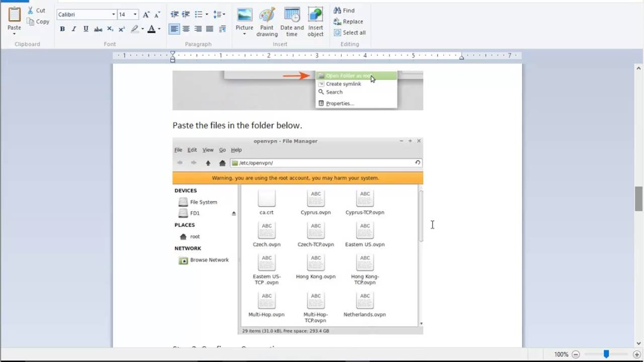Screen dimensions: 644x362
Task: Decrease the paragraph indent
Action: [x=175, y=15]
